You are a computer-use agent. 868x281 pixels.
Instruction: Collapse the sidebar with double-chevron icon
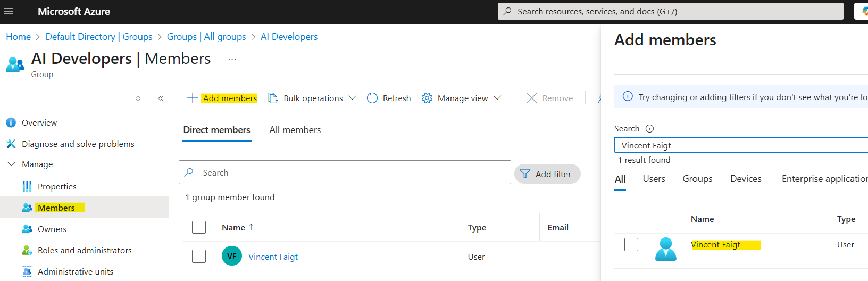161,98
